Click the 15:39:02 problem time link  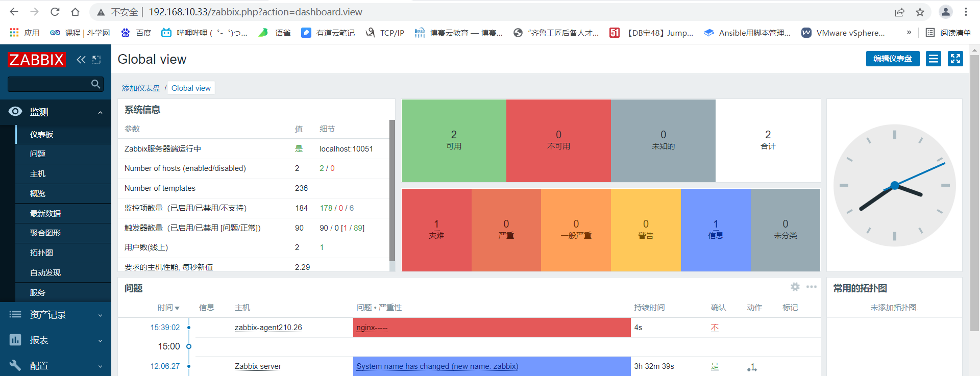(x=165, y=328)
